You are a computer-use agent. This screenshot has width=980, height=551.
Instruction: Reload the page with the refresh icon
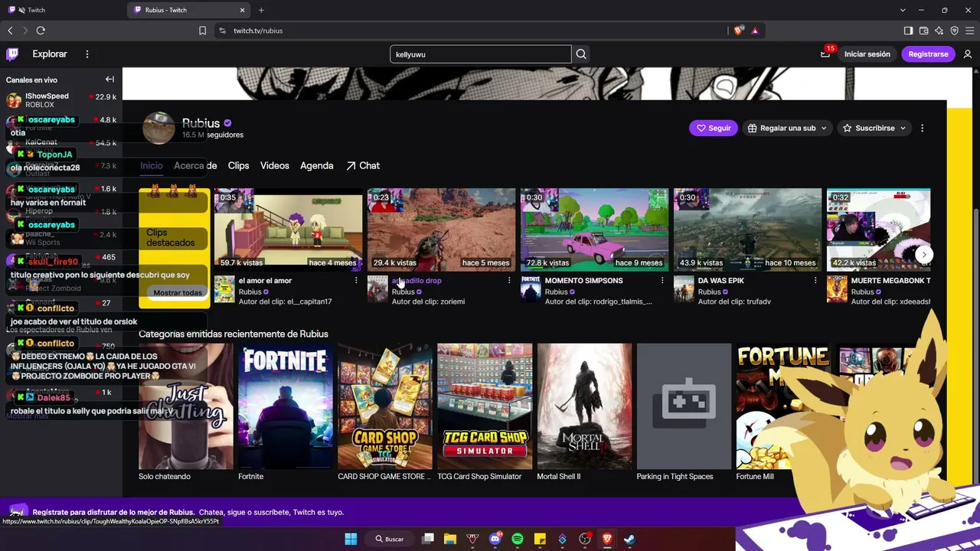point(41,31)
